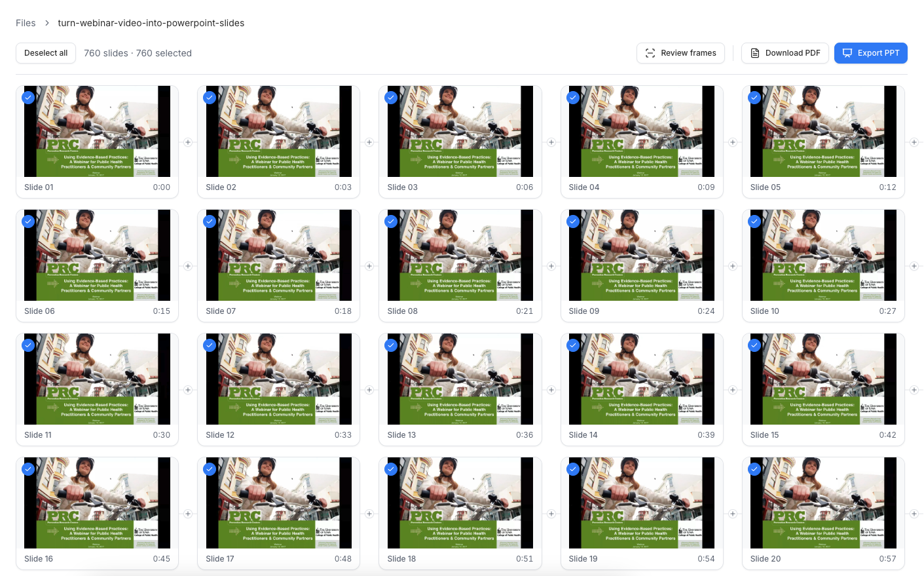Click the Deselect all button

(46, 53)
